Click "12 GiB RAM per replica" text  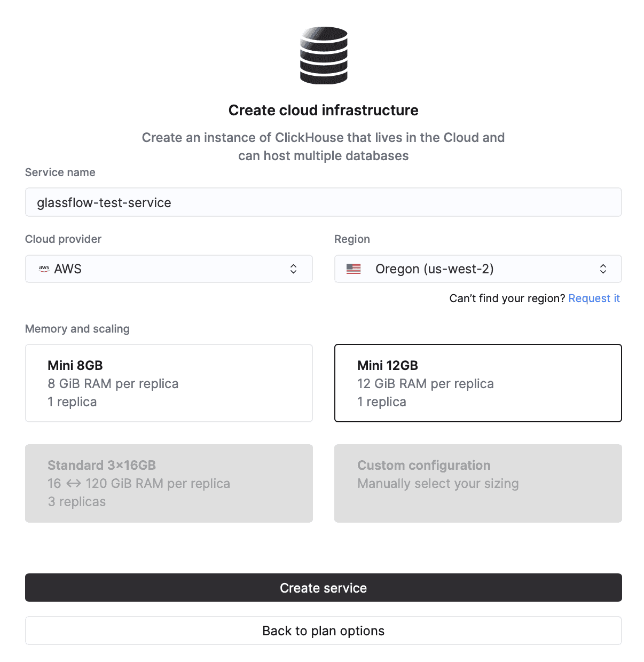pos(426,384)
